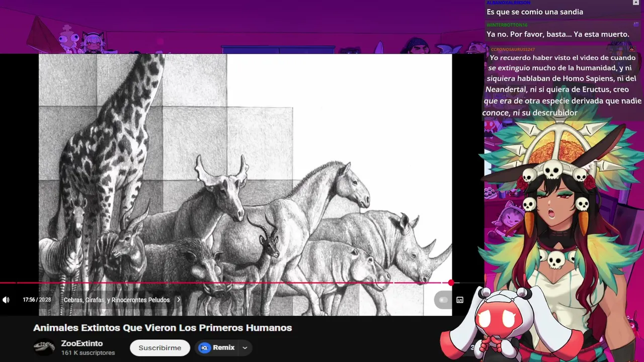Click the WINTERBOTTON16 username in chat
644x362 pixels.
pos(507,25)
